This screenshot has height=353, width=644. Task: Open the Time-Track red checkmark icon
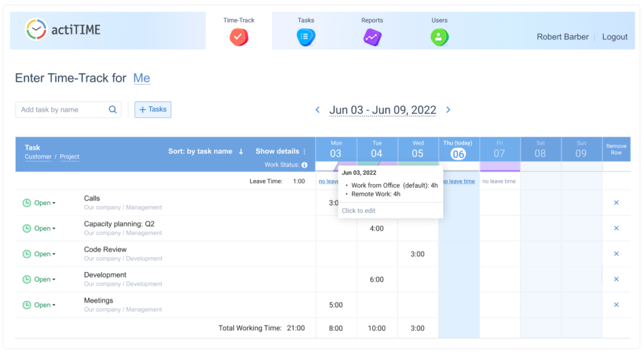click(x=239, y=37)
